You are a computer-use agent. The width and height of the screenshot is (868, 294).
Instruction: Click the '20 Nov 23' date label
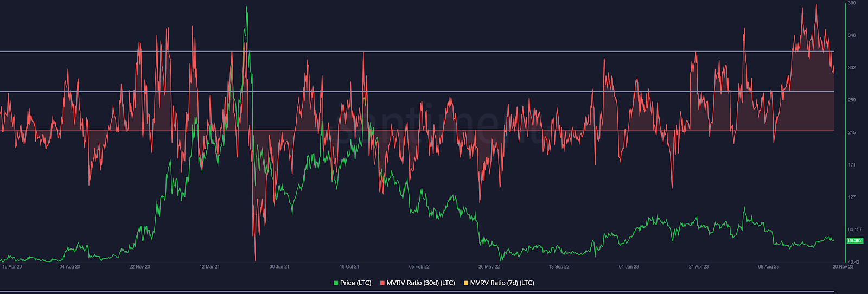(843, 267)
